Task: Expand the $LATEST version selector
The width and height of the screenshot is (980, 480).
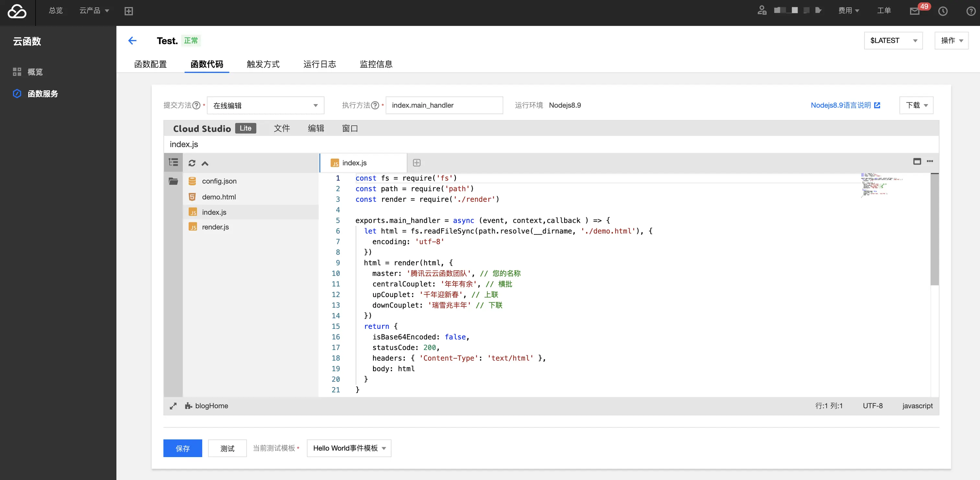Action: click(893, 40)
